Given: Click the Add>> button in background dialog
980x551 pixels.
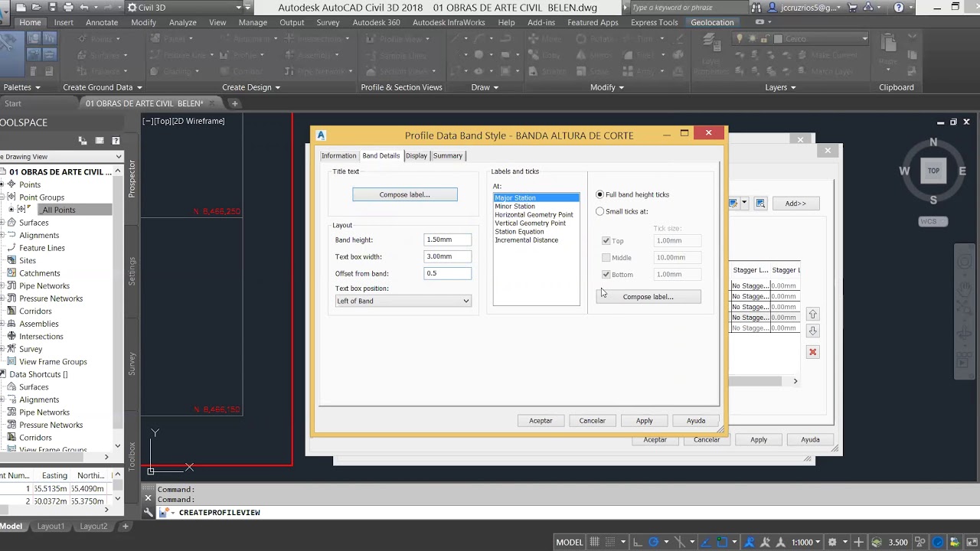Looking at the screenshot, I should pos(795,204).
